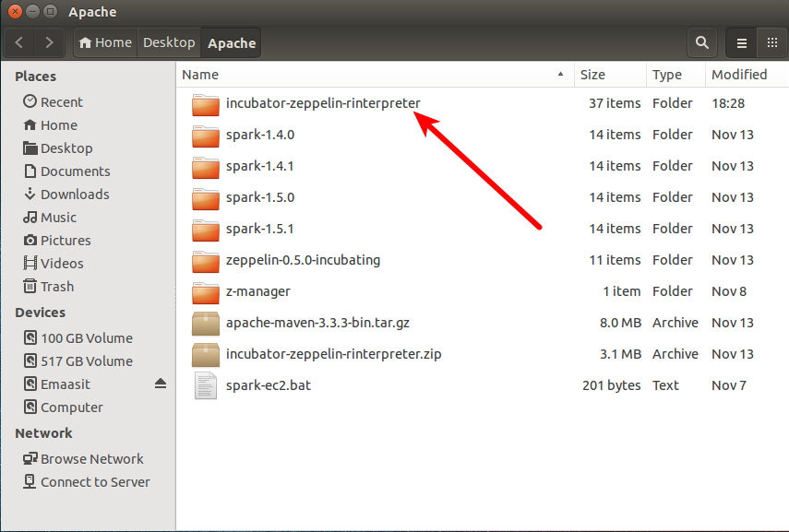
Task: Eject the Emaasit volume
Action: 161,384
